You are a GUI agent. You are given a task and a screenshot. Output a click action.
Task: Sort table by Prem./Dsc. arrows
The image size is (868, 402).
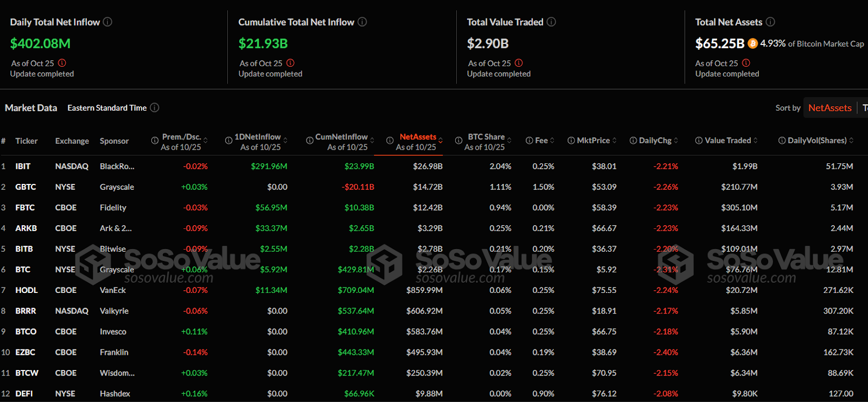tap(206, 141)
